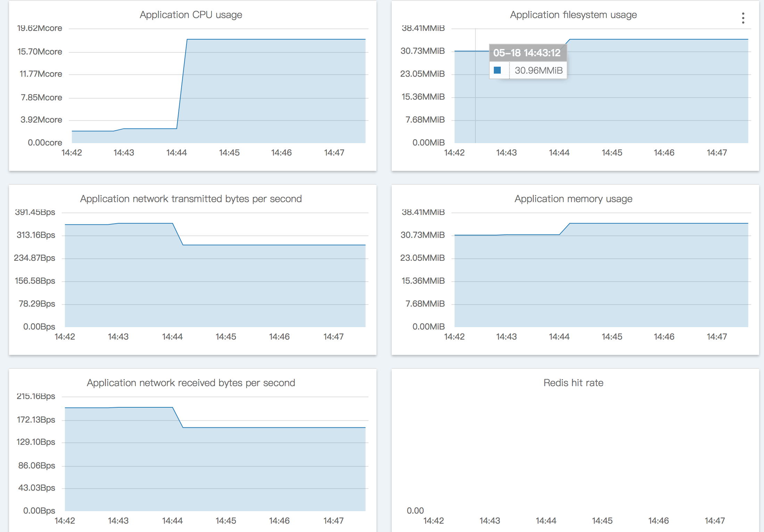Click the CPU usage plateau area at 14:46
764x532 pixels.
(x=281, y=91)
